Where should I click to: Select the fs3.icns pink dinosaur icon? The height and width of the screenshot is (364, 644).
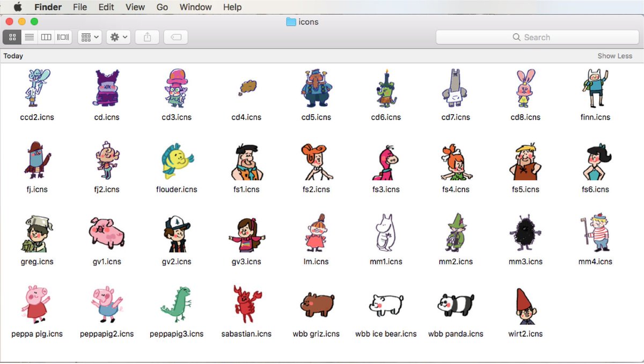click(x=386, y=162)
